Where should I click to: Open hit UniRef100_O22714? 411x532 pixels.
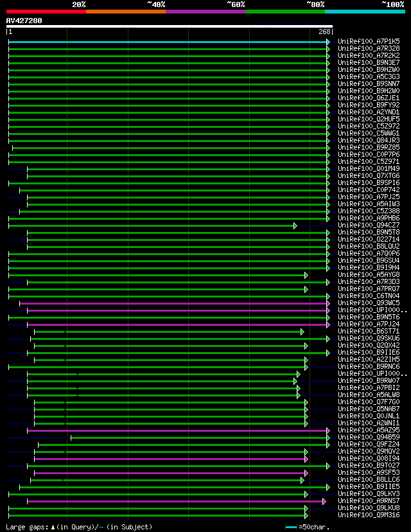coord(369,240)
